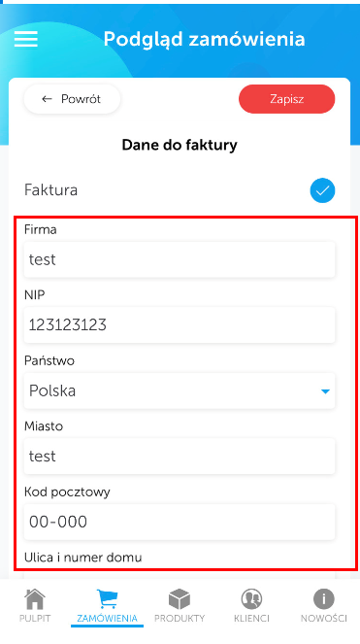Uncheck the Faktura checkmark
Screen dimensions: 360x644
point(322,190)
